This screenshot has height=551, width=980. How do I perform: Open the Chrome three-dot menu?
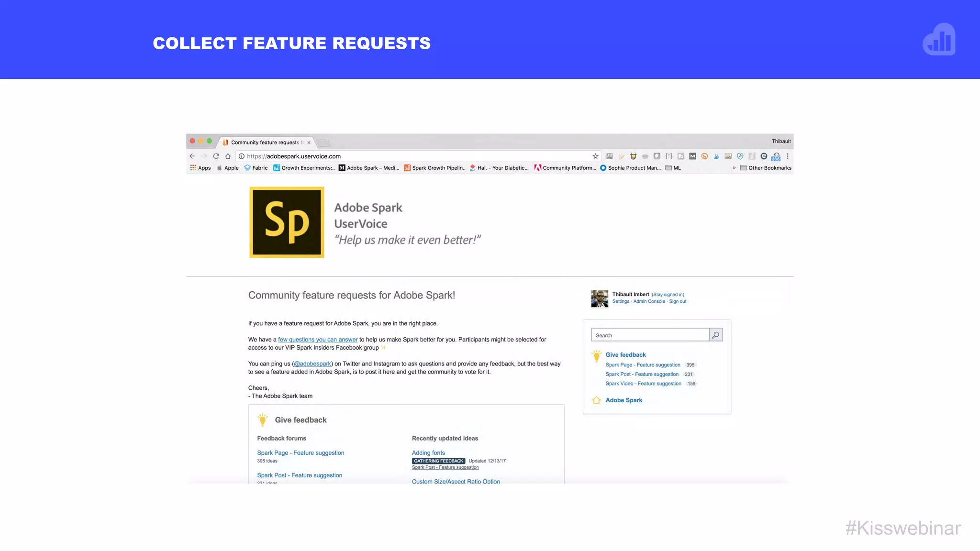(x=788, y=156)
